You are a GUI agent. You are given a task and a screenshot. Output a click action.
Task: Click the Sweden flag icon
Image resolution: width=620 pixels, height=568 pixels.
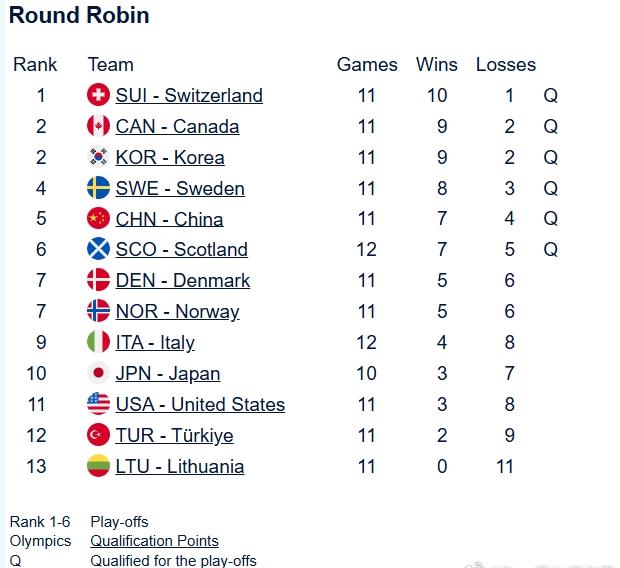[x=98, y=187]
